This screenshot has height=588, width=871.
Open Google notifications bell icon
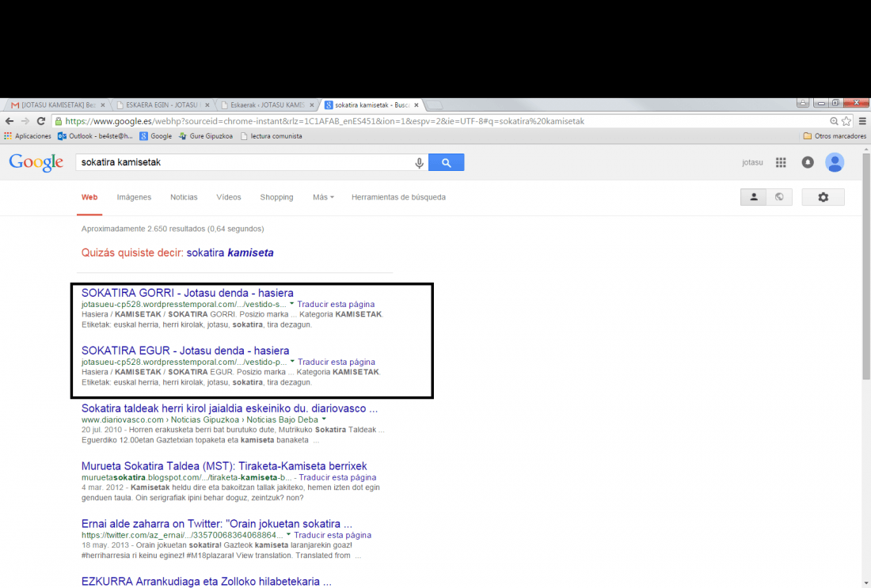[x=808, y=162]
